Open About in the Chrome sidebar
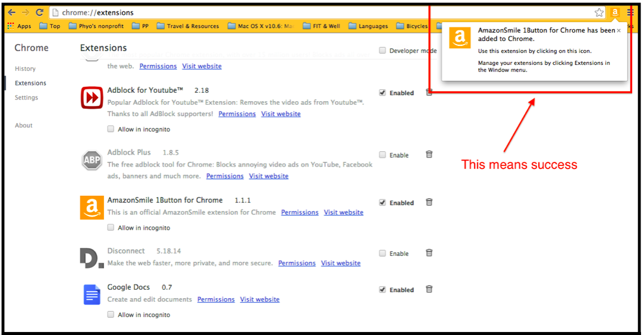644x335 pixels. point(23,126)
